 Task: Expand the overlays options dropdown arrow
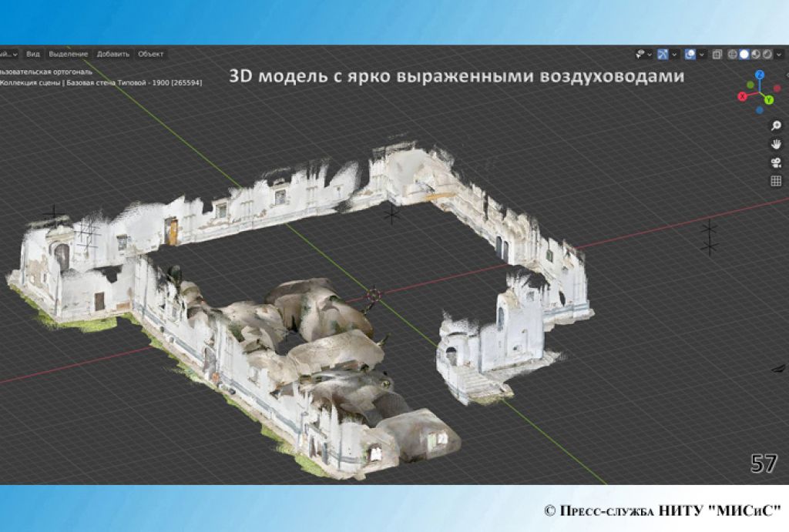tap(701, 55)
